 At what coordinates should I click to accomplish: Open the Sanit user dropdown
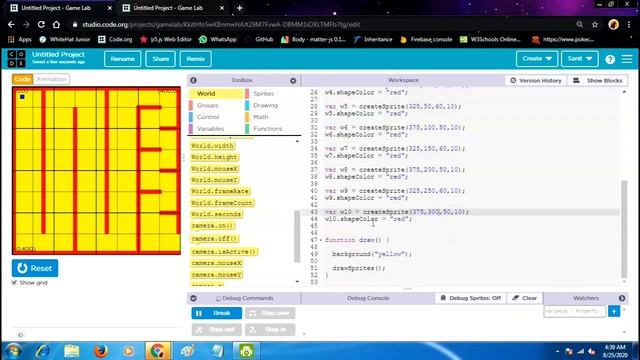580,59
